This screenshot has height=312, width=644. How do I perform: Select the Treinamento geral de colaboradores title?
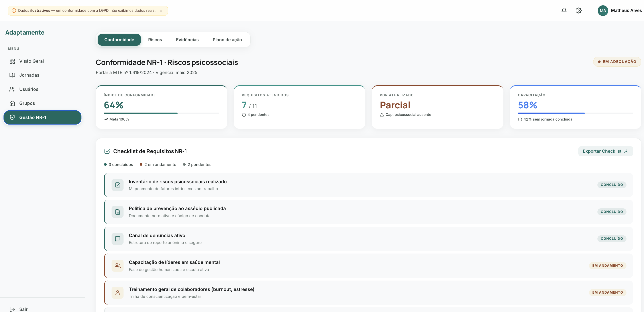click(x=192, y=289)
